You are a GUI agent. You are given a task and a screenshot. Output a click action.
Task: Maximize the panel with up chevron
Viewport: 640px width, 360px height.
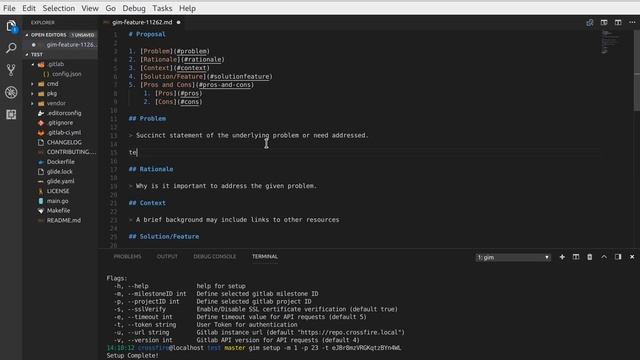pos(604,257)
